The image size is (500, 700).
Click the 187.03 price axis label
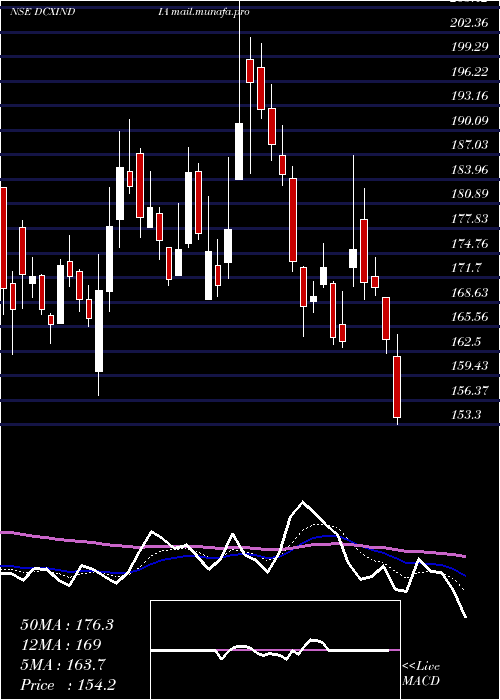pyautogui.click(x=469, y=145)
